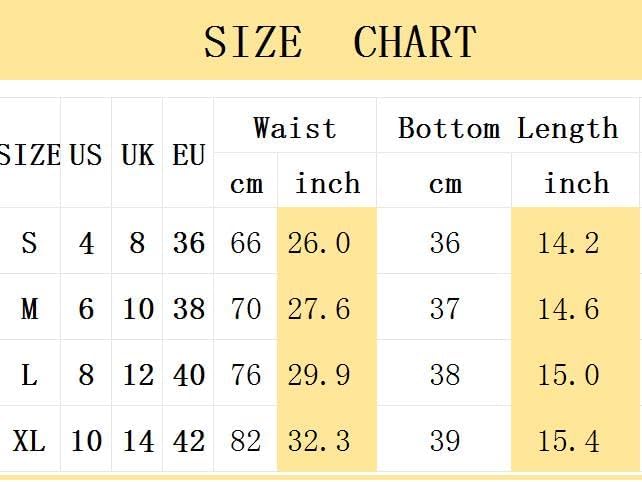This screenshot has height=482, width=642.
Task: Click the bottom length 37 cm cell
Action: (x=445, y=309)
